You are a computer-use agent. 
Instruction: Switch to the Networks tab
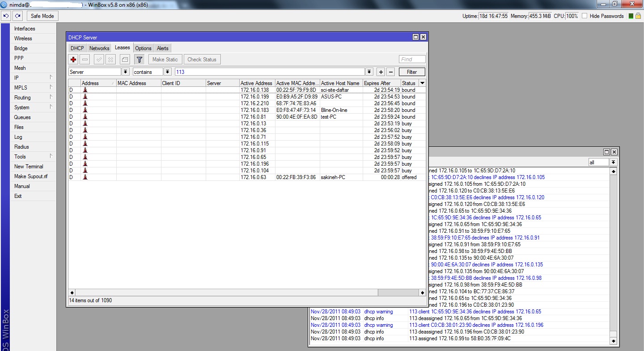99,48
